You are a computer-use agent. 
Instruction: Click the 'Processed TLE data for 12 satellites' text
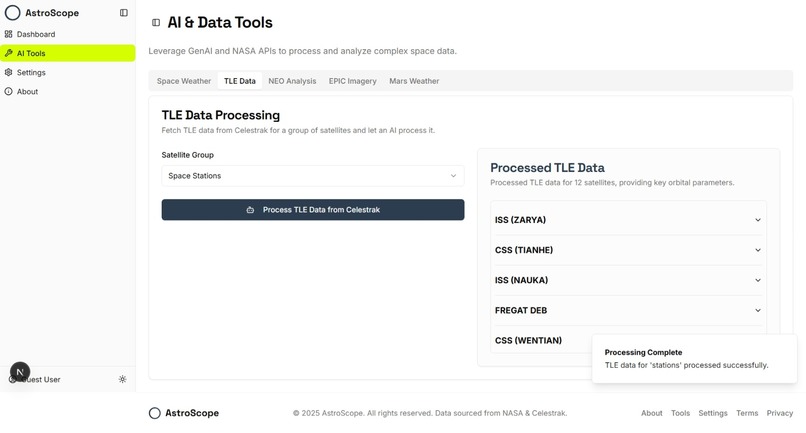tap(612, 183)
